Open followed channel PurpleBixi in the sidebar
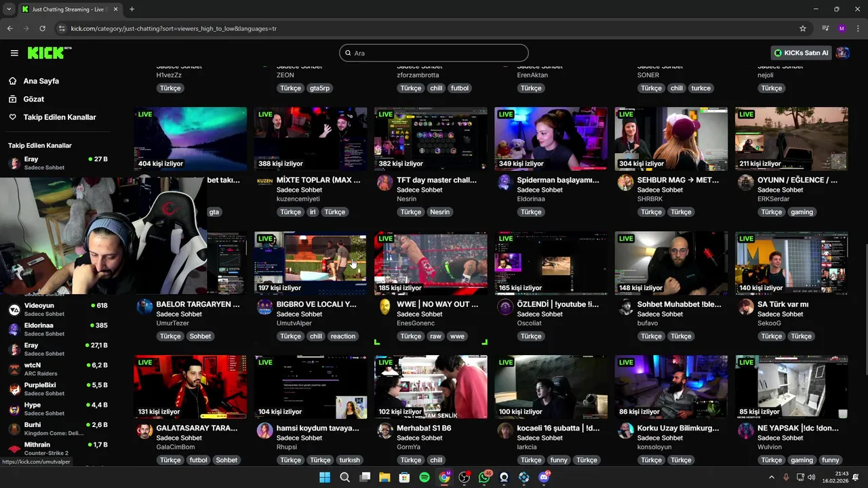Screen dimensions: 868x488 [58, 389]
